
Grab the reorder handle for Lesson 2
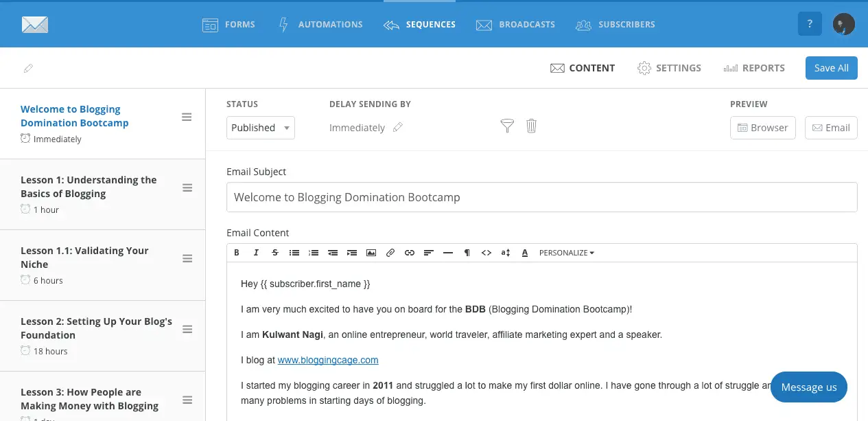pos(187,330)
